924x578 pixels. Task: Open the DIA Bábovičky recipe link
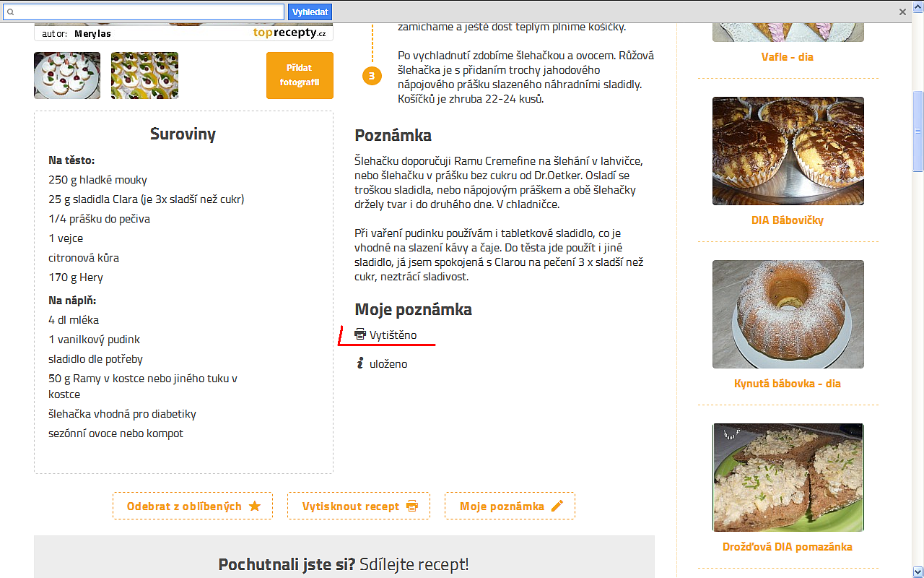pos(787,220)
